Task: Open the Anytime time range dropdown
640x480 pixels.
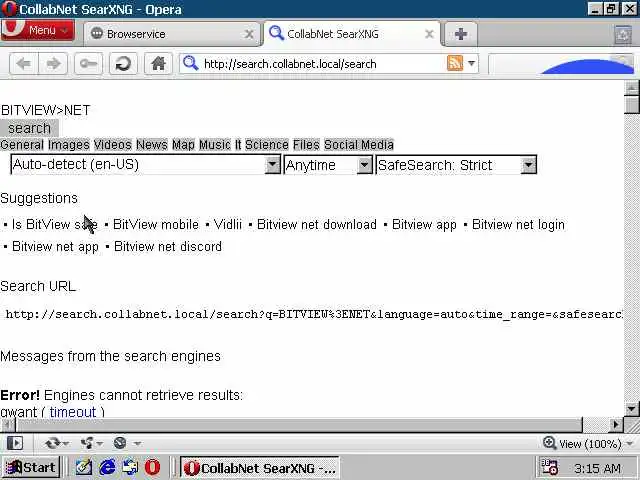Action: click(x=328, y=165)
